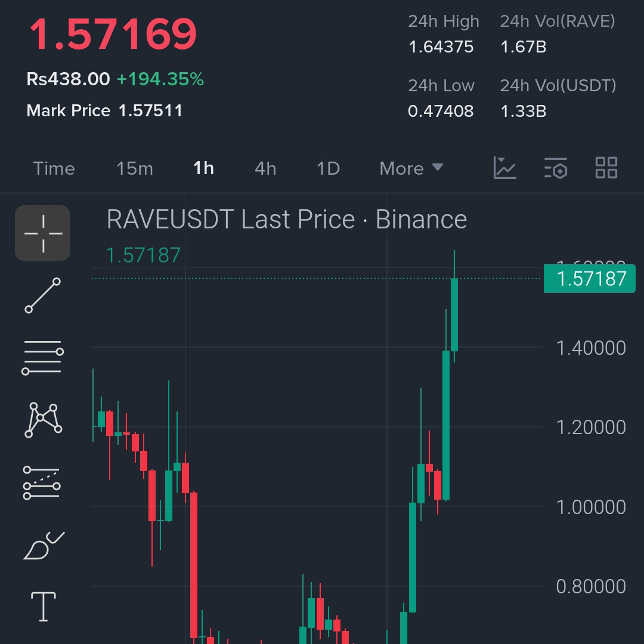
Task: Switch chart to 4h interval
Action: 265,168
